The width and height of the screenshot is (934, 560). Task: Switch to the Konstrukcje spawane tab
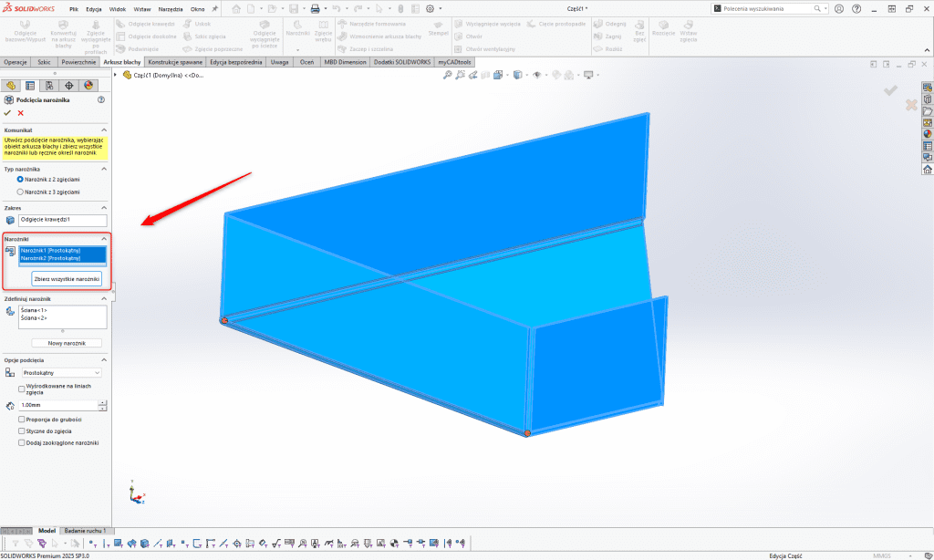click(x=175, y=62)
